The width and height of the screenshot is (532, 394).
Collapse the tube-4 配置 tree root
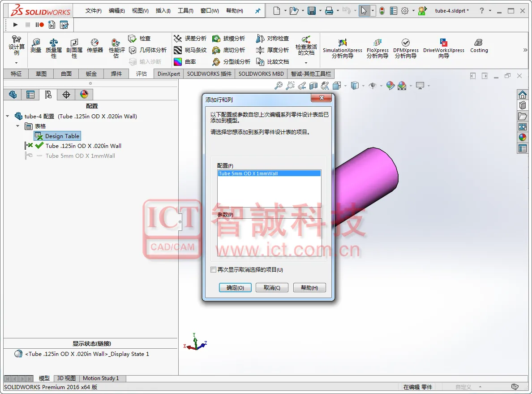tap(8, 116)
